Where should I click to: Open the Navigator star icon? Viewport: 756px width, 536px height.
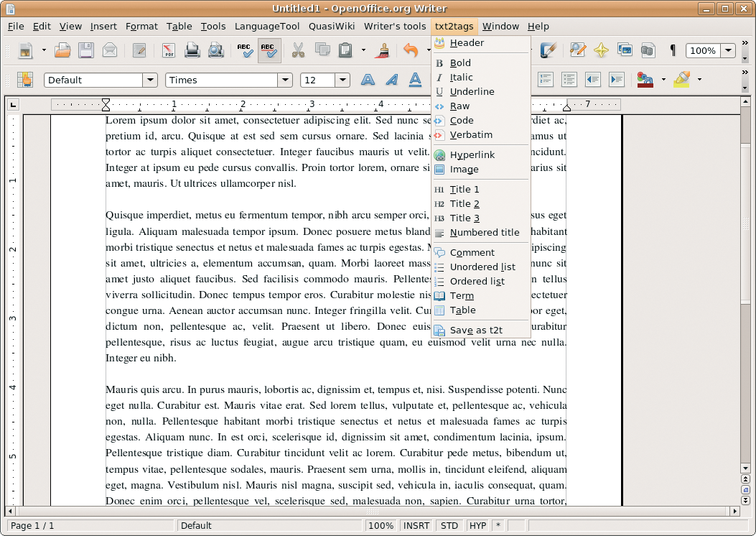(x=601, y=50)
